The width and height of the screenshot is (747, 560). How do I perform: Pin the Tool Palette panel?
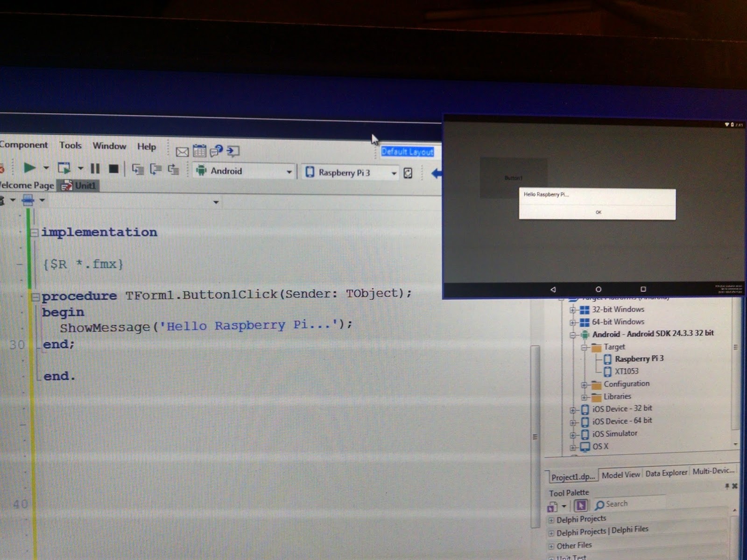tap(727, 486)
